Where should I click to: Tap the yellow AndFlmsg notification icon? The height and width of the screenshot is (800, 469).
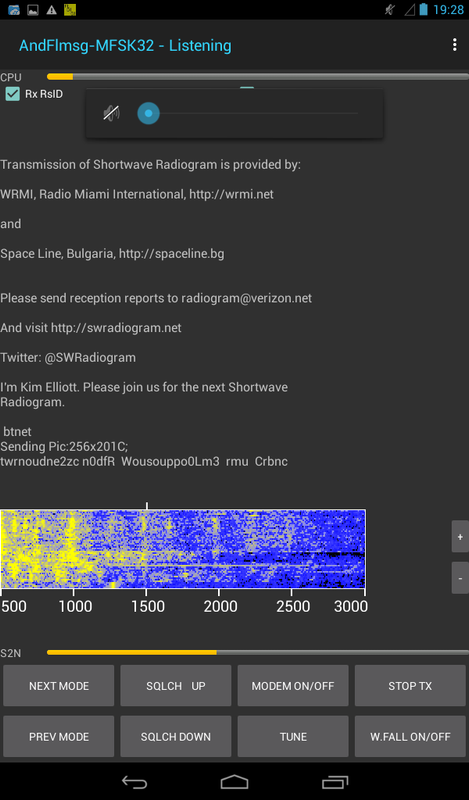click(x=70, y=10)
